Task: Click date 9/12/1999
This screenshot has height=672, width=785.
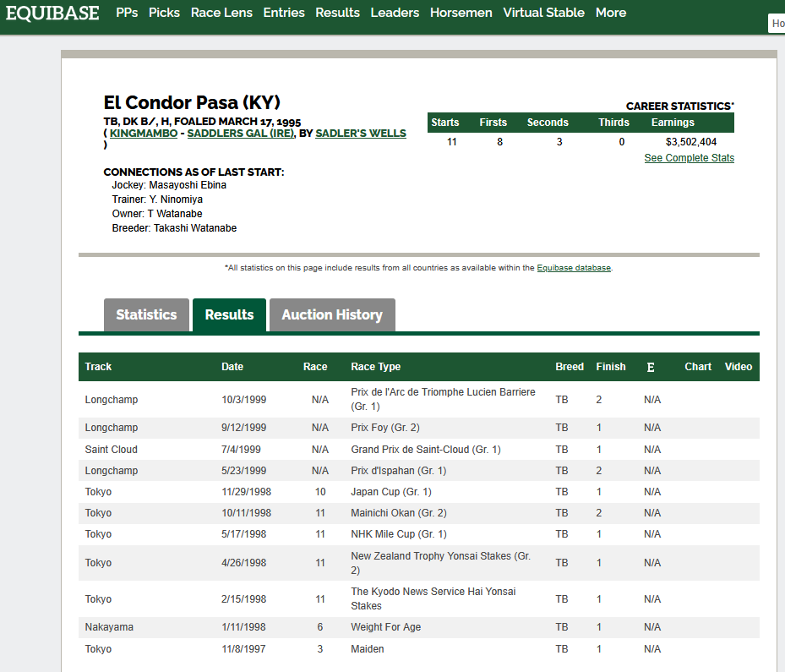Action: tap(244, 428)
